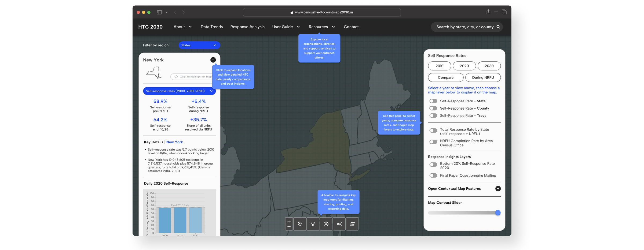Viewport: 644px width, 250px height.
Task: Go back with browser back arrow
Action: pyautogui.click(x=175, y=12)
